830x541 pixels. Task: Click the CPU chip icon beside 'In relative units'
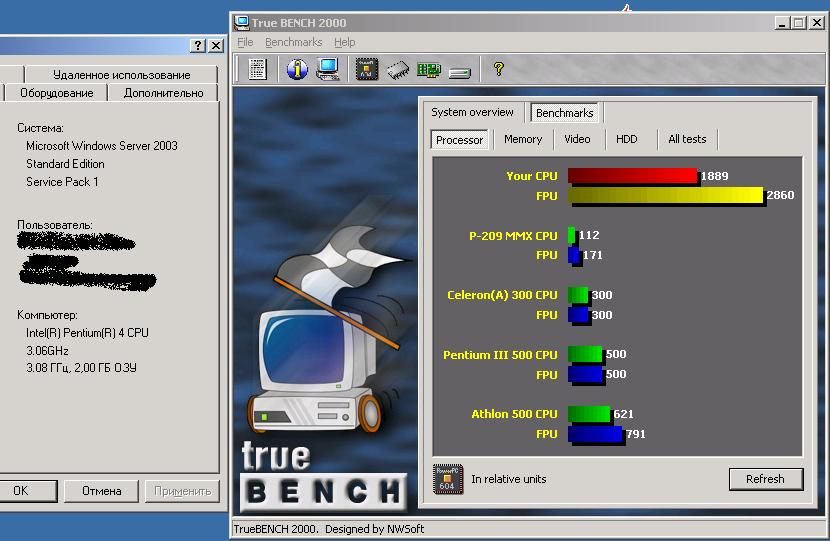448,479
